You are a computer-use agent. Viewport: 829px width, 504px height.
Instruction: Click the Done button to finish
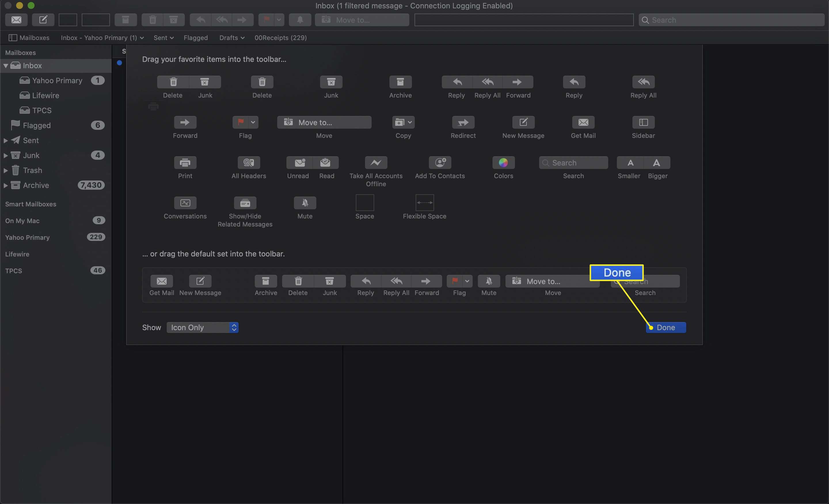[666, 328]
